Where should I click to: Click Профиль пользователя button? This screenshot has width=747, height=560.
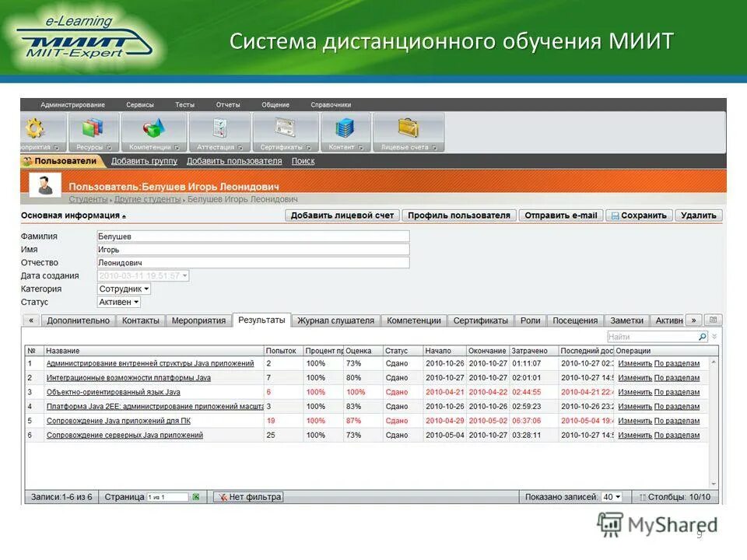pos(459,215)
